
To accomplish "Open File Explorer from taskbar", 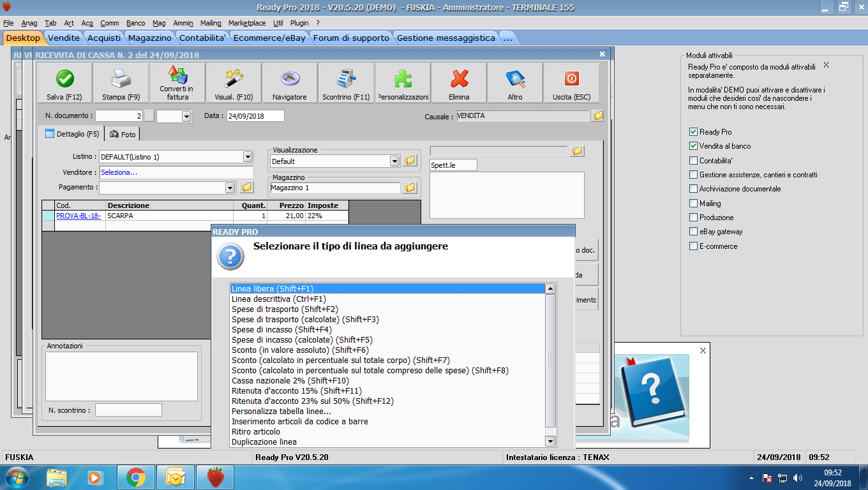I will tap(57, 477).
